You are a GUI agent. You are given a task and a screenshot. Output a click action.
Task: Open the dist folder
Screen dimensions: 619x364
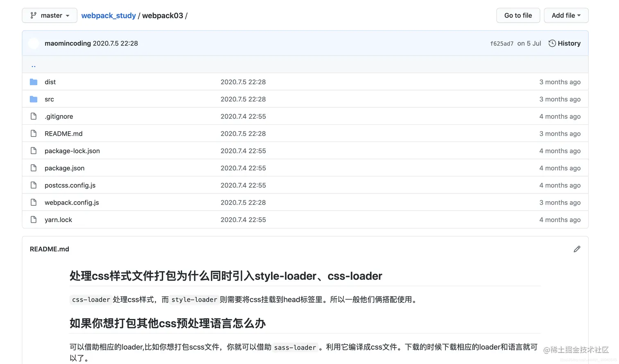click(x=50, y=82)
